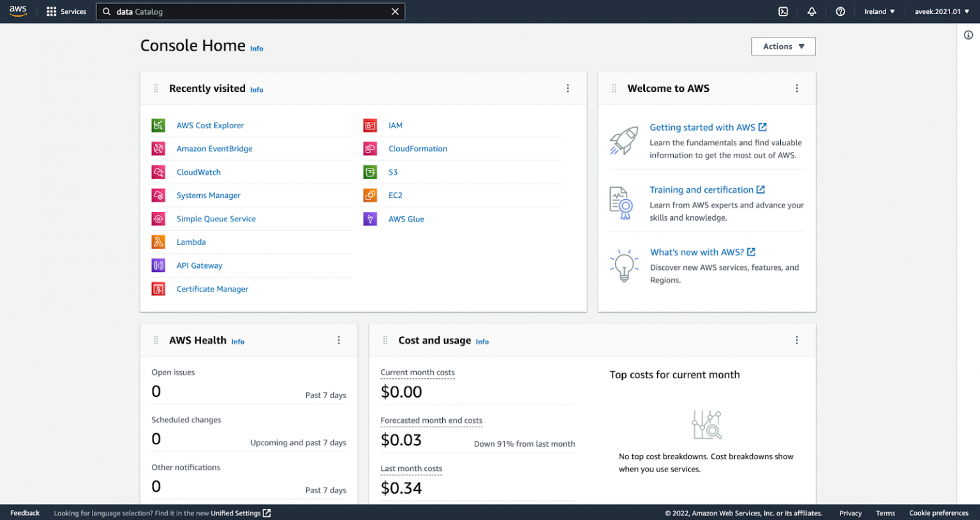Click the AWS Glue service icon

click(x=370, y=219)
